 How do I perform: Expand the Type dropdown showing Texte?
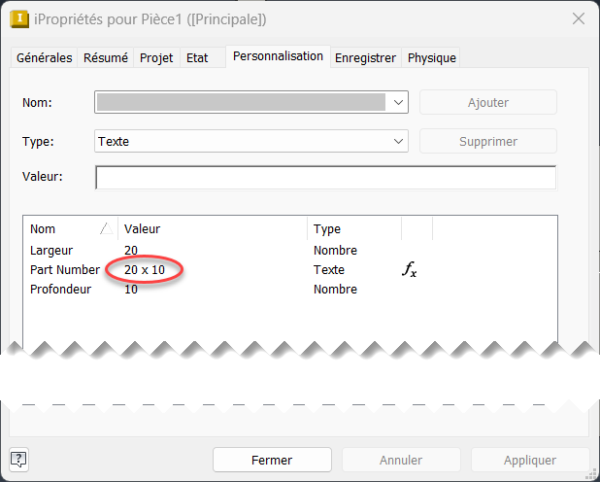(399, 142)
